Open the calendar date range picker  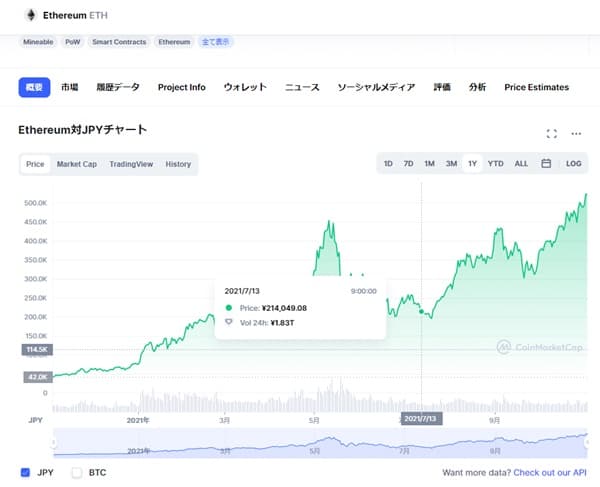(x=546, y=164)
